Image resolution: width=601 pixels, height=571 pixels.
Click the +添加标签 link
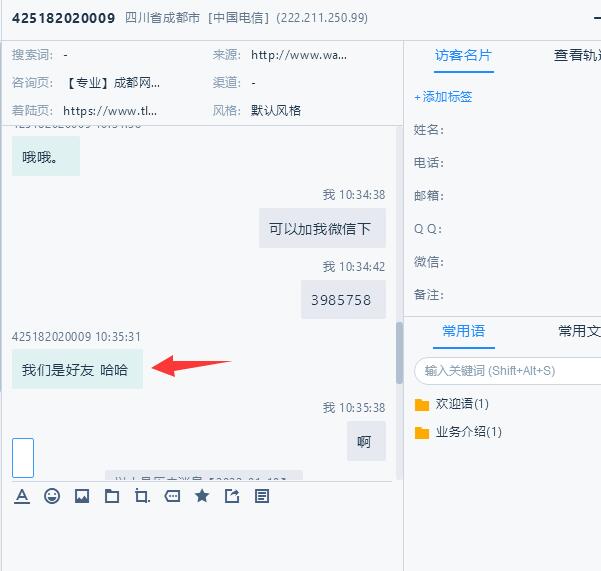click(443, 97)
